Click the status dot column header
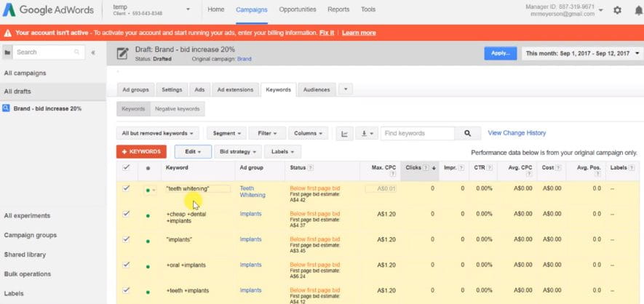Viewport: 644px width, 304px height. tap(148, 168)
